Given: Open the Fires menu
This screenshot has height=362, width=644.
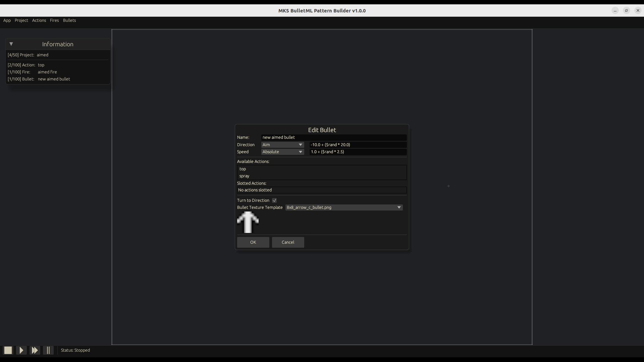Looking at the screenshot, I should coord(54,20).
